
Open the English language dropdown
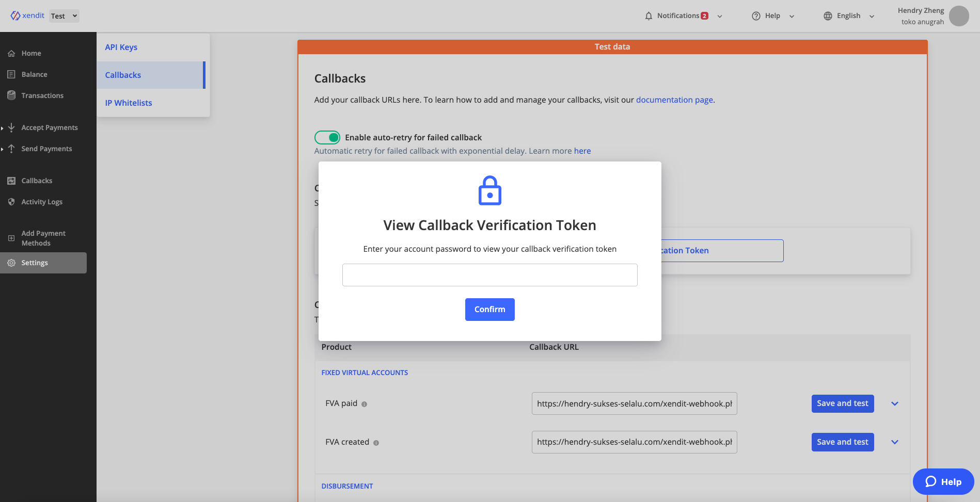point(849,16)
